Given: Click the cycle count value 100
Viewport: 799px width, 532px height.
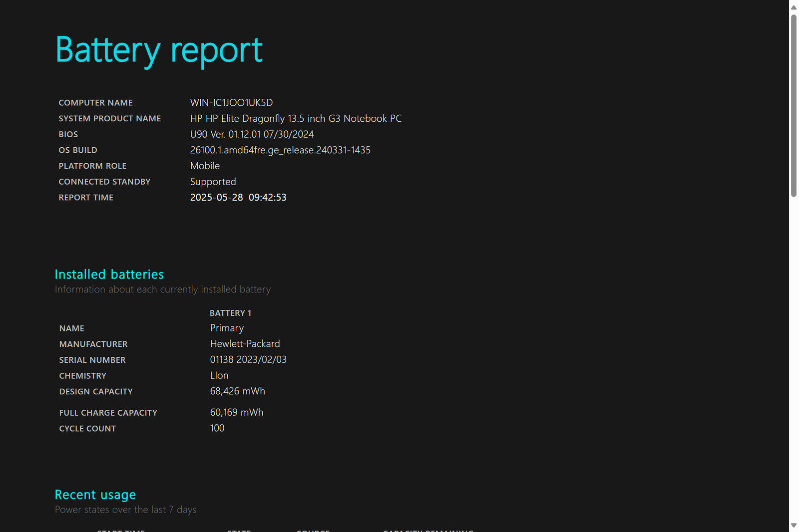Looking at the screenshot, I should [217, 428].
